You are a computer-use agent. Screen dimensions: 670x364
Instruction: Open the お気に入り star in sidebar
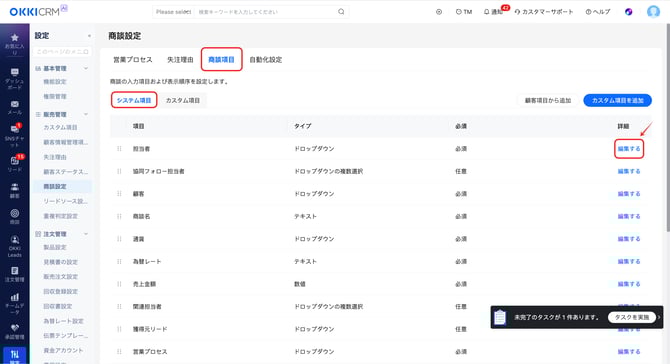tap(15, 44)
